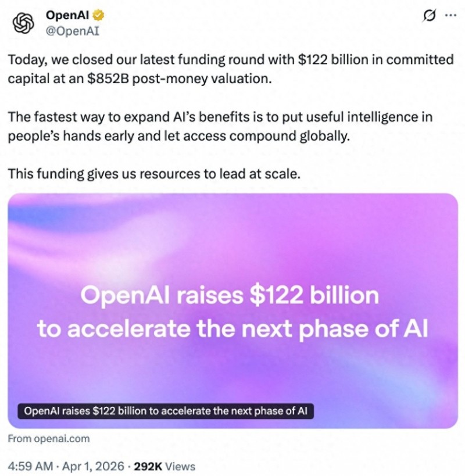Image resolution: width=465 pixels, height=476 pixels.
Task: Click the @OpenAI handle
Action: 71,31
